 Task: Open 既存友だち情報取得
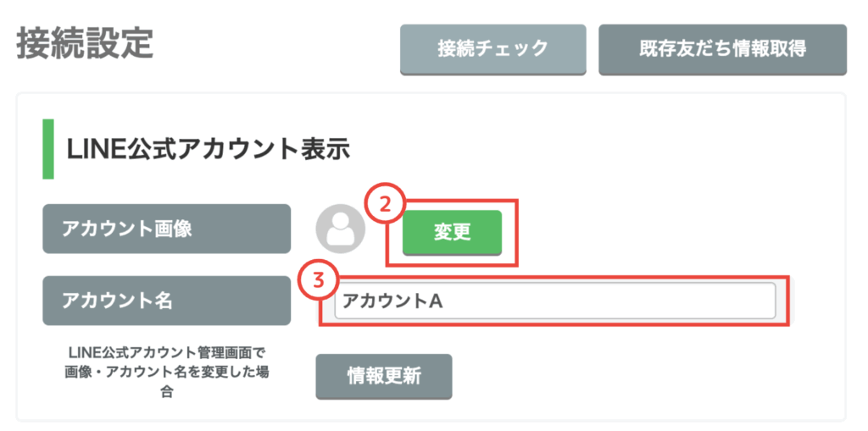coord(722,49)
